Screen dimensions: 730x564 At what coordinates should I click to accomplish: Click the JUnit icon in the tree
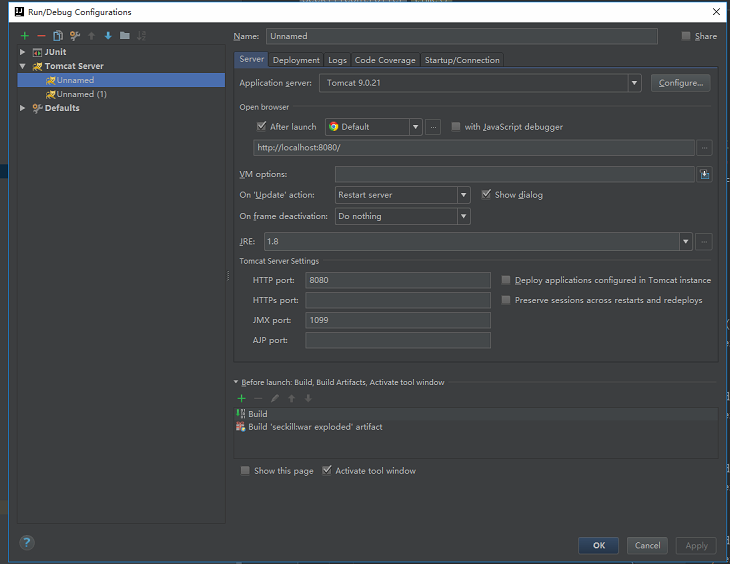37,52
